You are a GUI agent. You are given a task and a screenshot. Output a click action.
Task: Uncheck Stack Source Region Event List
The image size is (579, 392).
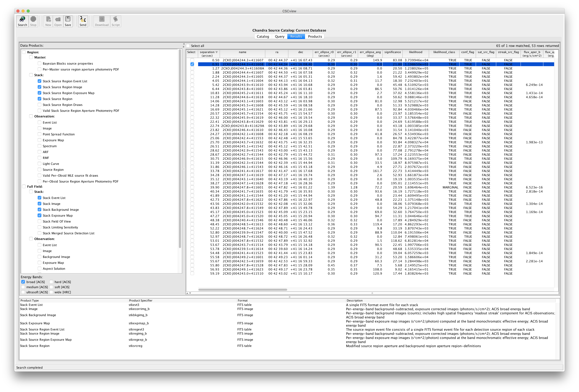(39, 81)
